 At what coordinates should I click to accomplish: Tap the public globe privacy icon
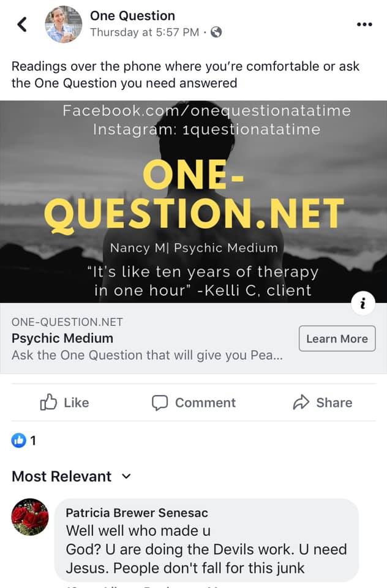pos(216,32)
